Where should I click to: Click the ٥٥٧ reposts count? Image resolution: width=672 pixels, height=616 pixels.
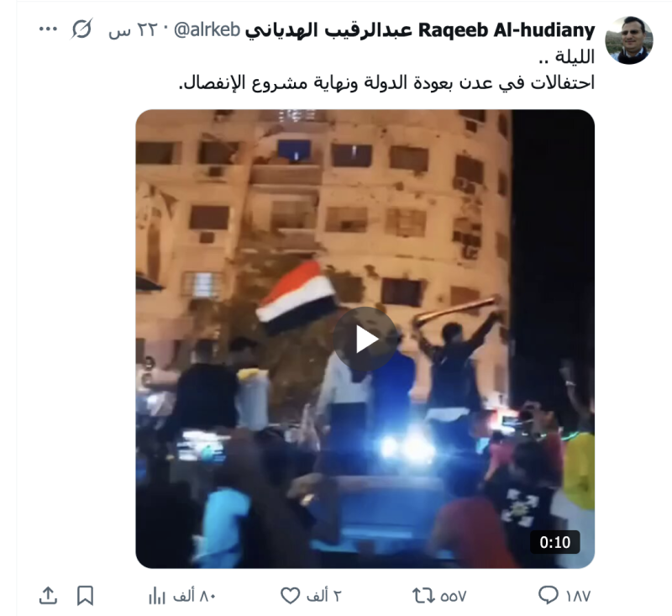pos(454,596)
